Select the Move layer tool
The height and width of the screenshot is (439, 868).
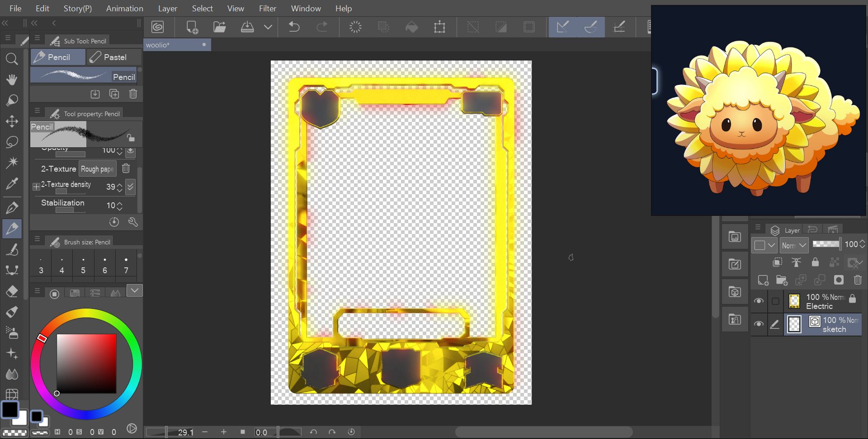click(x=12, y=121)
